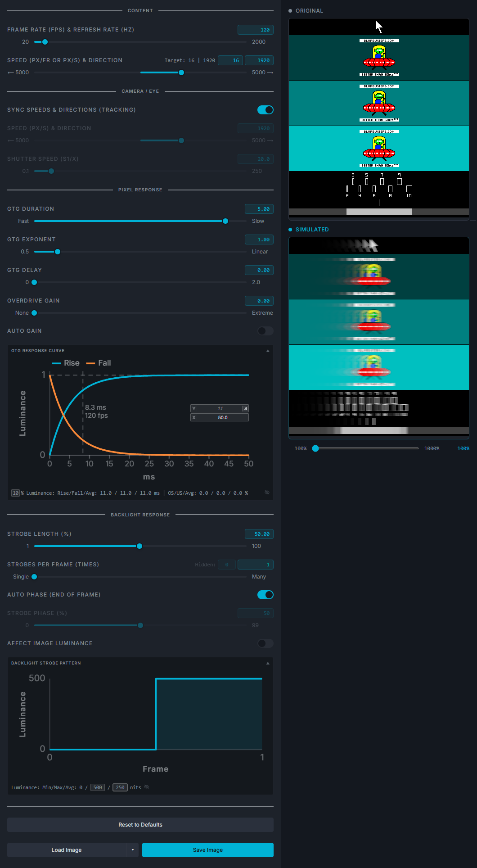Click the Strobe Phase value field 50
The image size is (477, 868).
pyautogui.click(x=256, y=613)
